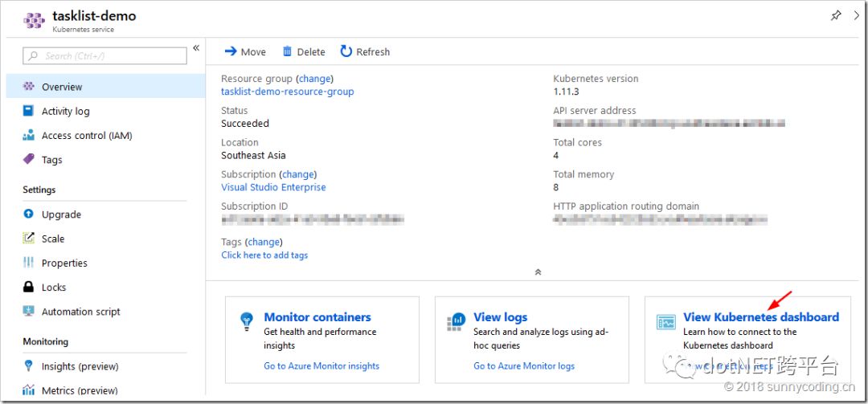Collapse the sidebar with double chevron

[196, 48]
